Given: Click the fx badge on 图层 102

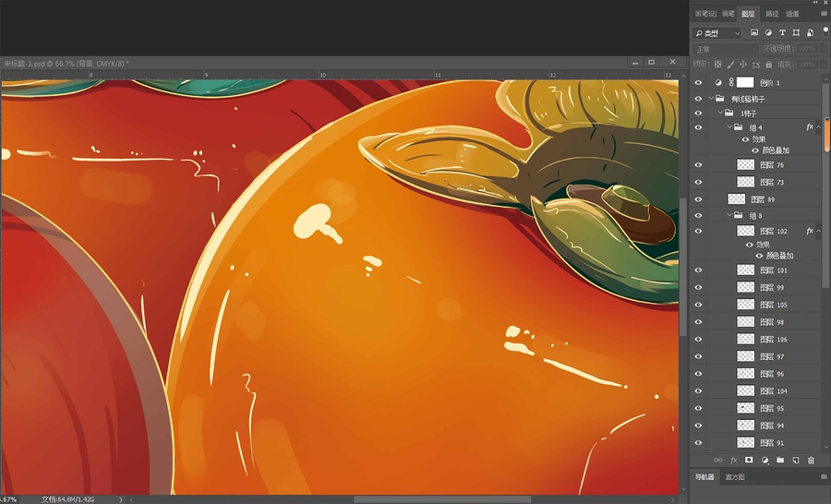Looking at the screenshot, I should coord(809,231).
